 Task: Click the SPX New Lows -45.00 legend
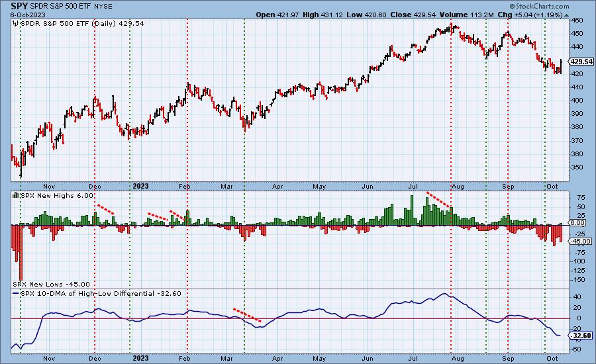[51, 284]
